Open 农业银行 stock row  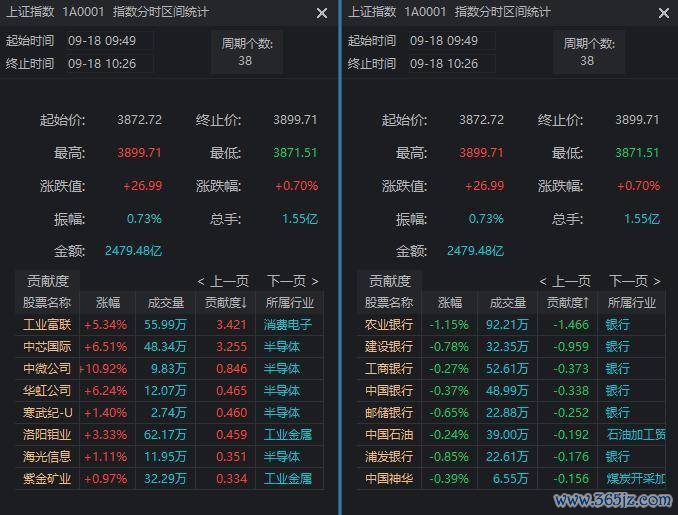click(389, 324)
